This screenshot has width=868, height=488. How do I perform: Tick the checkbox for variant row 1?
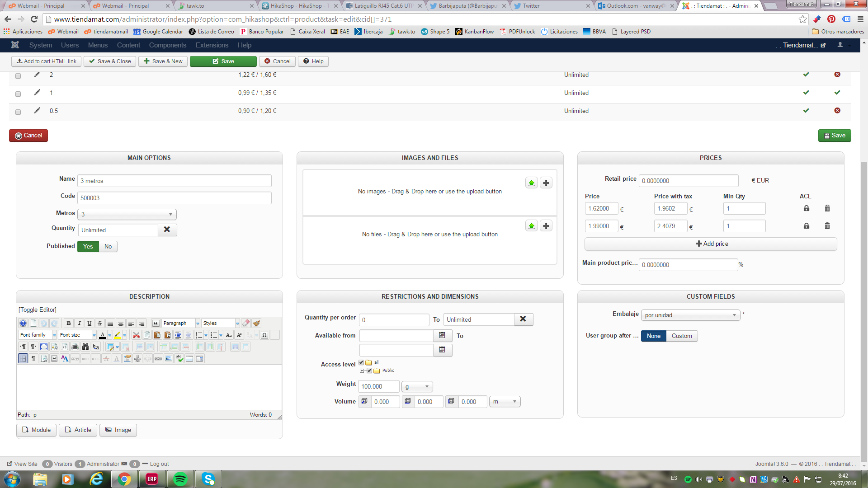coord(18,94)
